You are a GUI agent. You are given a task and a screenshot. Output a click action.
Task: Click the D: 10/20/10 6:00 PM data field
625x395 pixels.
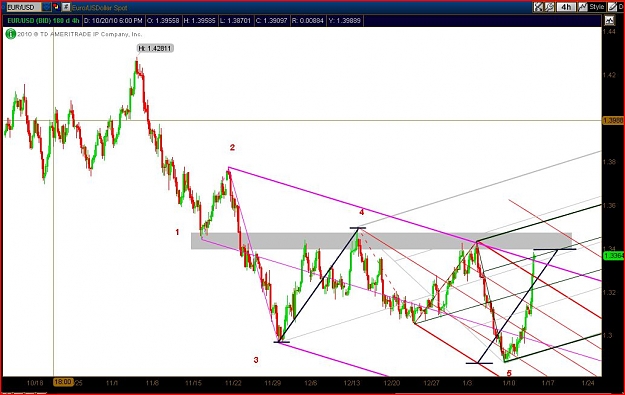tap(113, 21)
